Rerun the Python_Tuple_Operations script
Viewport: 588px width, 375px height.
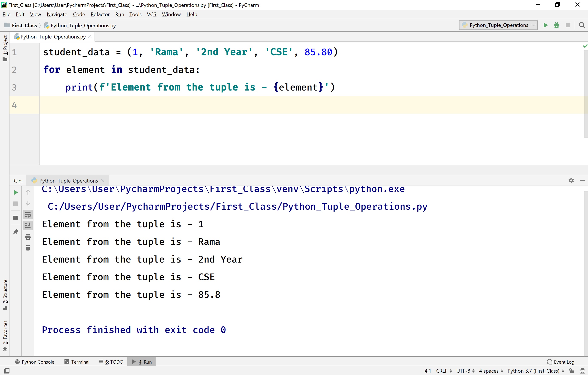coord(15,192)
